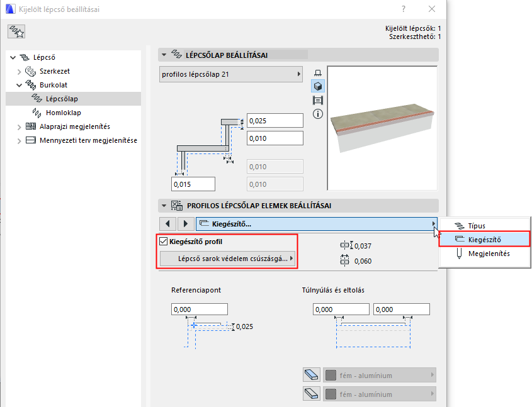This screenshot has height=407, width=532.
Task: Click the Alaprajzi megjelenítés icon
Action: click(31, 126)
